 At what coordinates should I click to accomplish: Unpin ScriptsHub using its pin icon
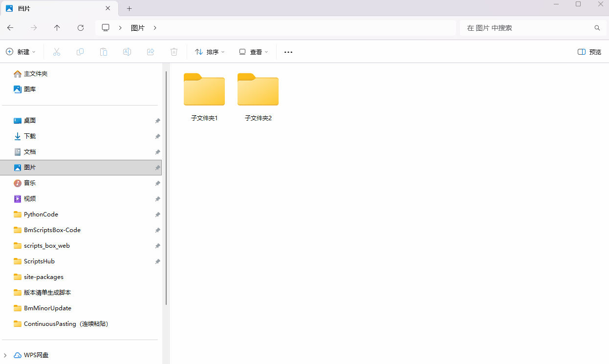tap(157, 261)
